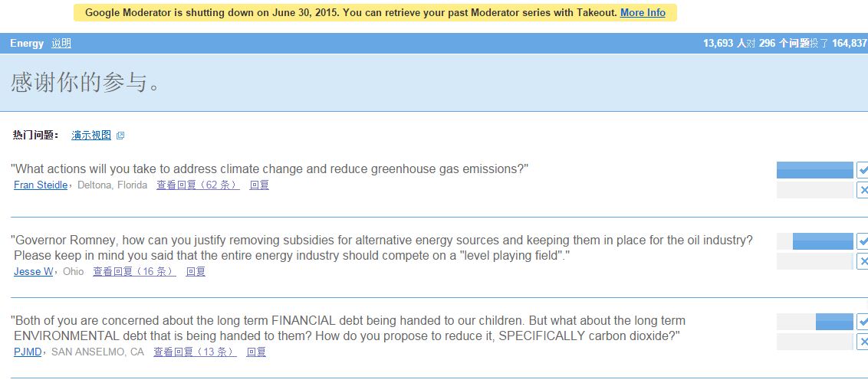Open the 演示视图 presentation view link
The width and height of the screenshot is (868, 383).
coord(91,135)
